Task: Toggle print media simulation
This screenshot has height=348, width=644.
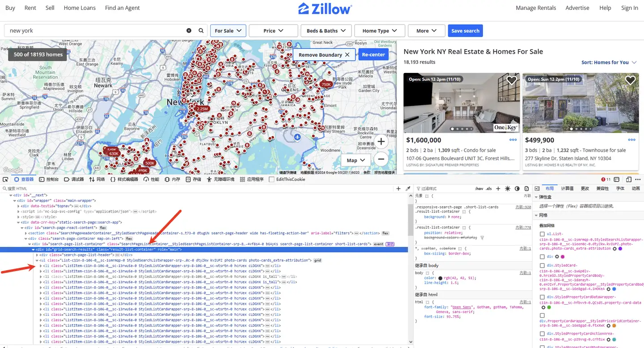Action: (526, 189)
